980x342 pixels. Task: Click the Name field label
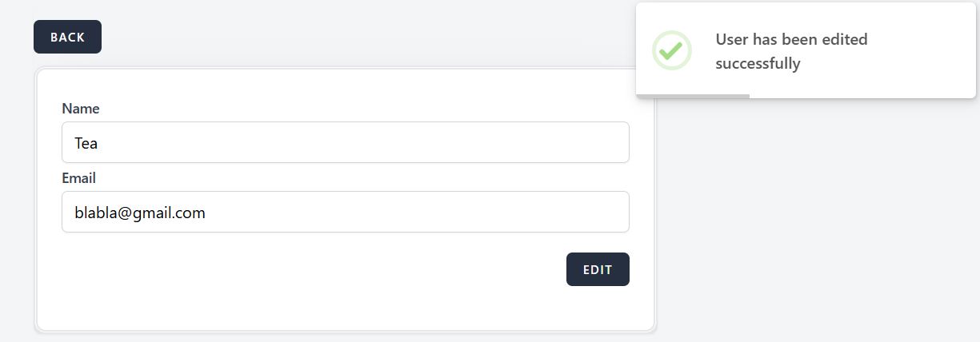81,109
